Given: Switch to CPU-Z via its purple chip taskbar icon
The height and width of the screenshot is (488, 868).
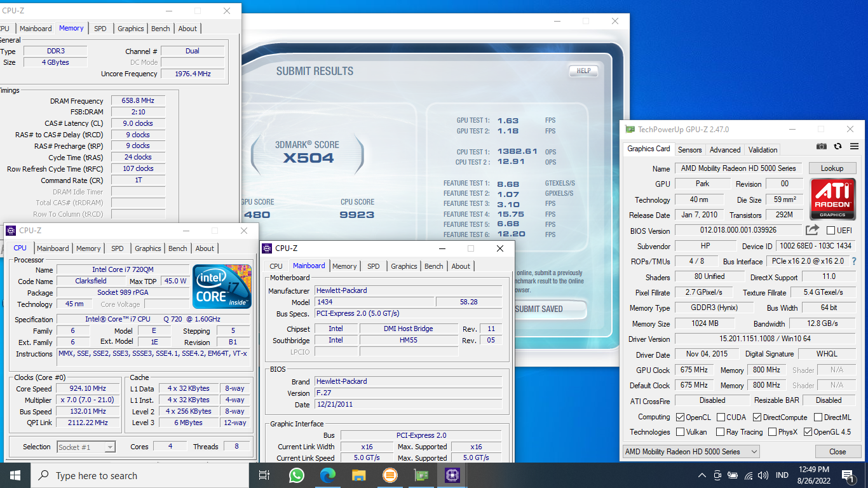Looking at the screenshot, I should click(452, 475).
